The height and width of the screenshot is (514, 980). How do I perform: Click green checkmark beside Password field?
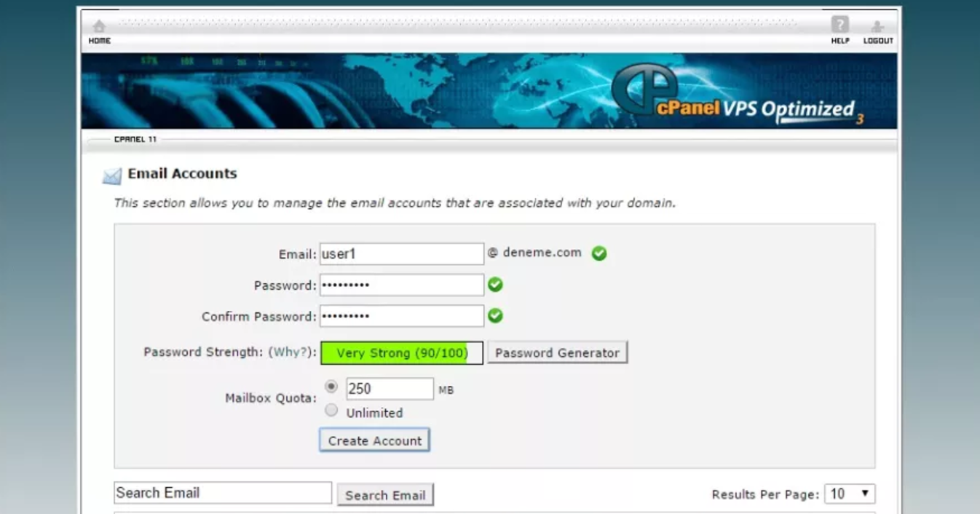coord(495,285)
